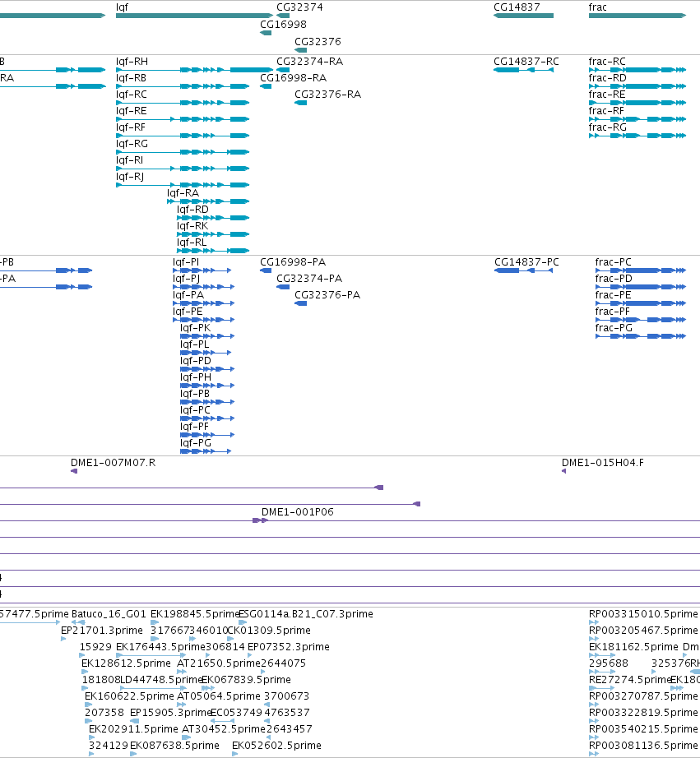Viewport: 700px width, 758px height.
Task: Select the lqf gene label in top track
Action: 122,7
